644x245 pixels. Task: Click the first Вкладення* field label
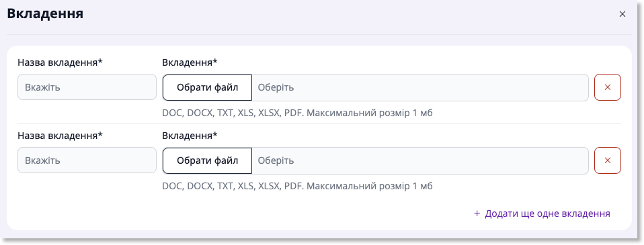point(190,63)
